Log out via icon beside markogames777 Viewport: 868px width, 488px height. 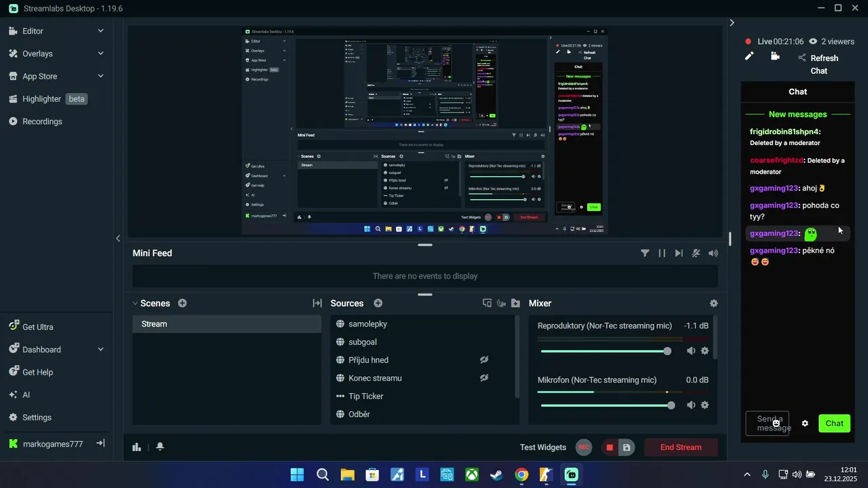click(x=100, y=443)
